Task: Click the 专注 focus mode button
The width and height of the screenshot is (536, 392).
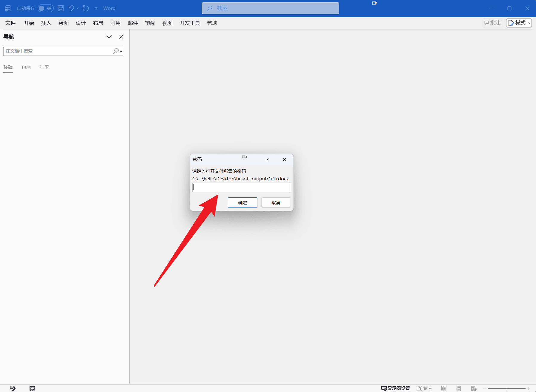Action: [424, 388]
